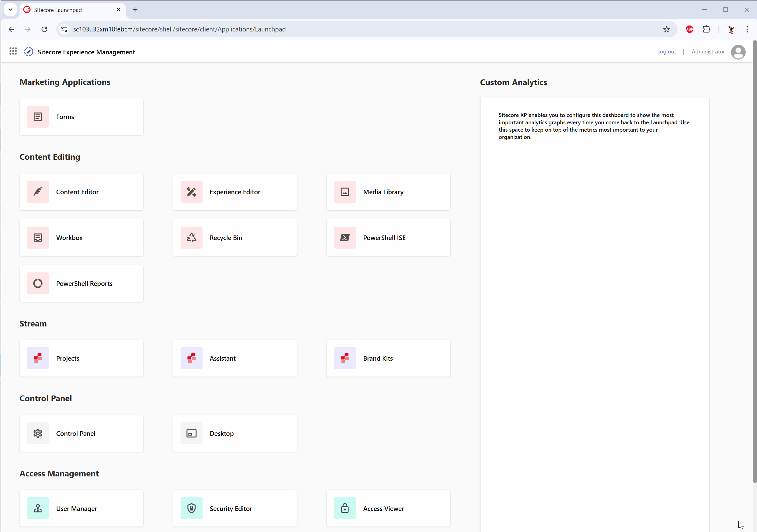Screen dimensions: 757x532
Task: Click the Forms application icon
Action: click(x=38, y=117)
